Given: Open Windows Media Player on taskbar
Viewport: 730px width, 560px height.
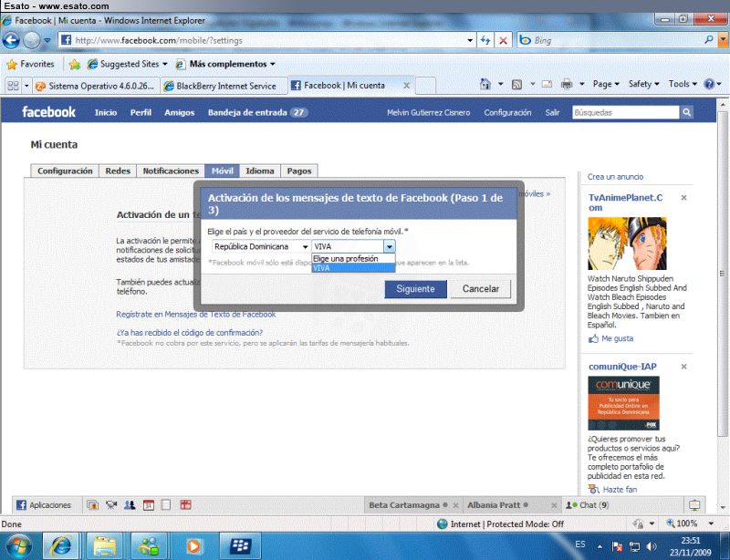Looking at the screenshot, I should (x=193, y=546).
